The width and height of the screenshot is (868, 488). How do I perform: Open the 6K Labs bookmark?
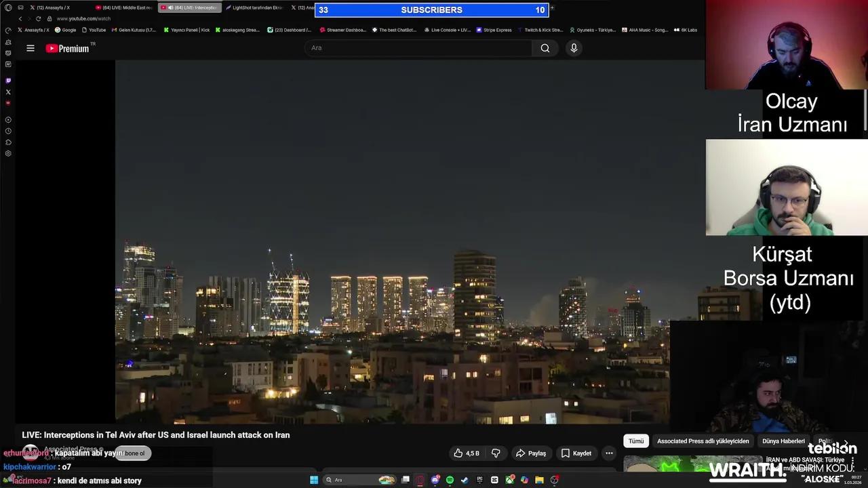pyautogui.click(x=686, y=30)
